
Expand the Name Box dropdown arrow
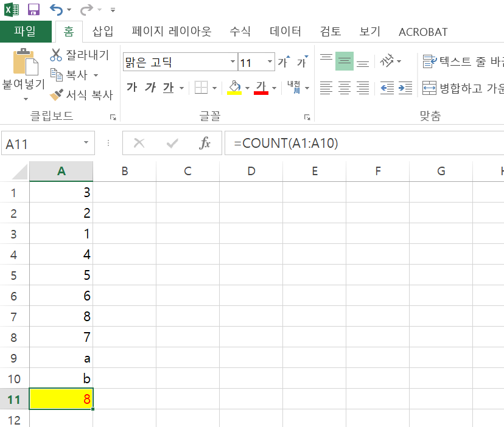click(86, 142)
